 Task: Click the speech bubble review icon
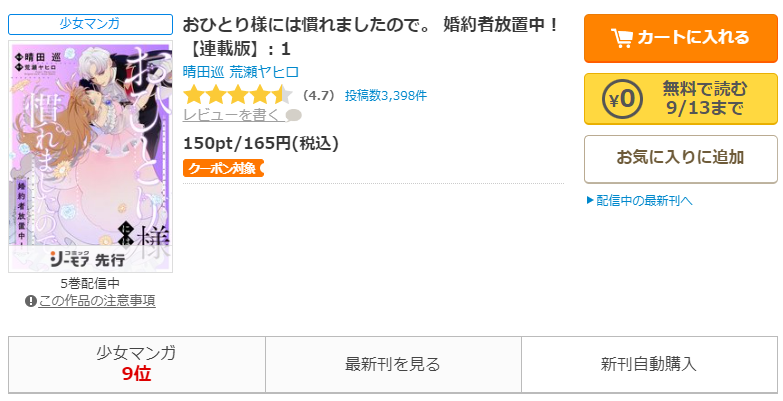(294, 116)
